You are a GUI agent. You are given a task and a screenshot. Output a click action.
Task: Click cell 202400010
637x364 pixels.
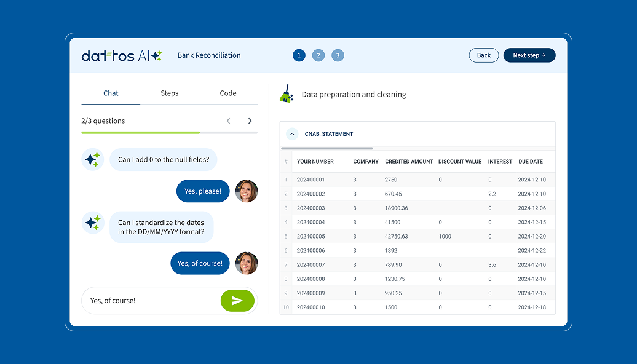[x=311, y=307]
